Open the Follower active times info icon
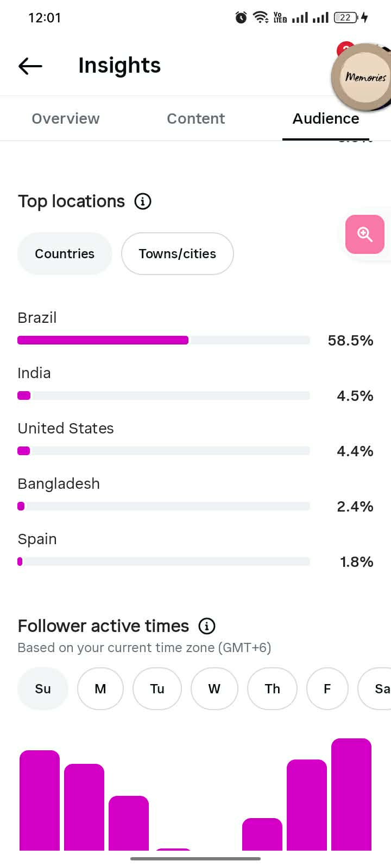This screenshot has width=391, height=868. (207, 626)
